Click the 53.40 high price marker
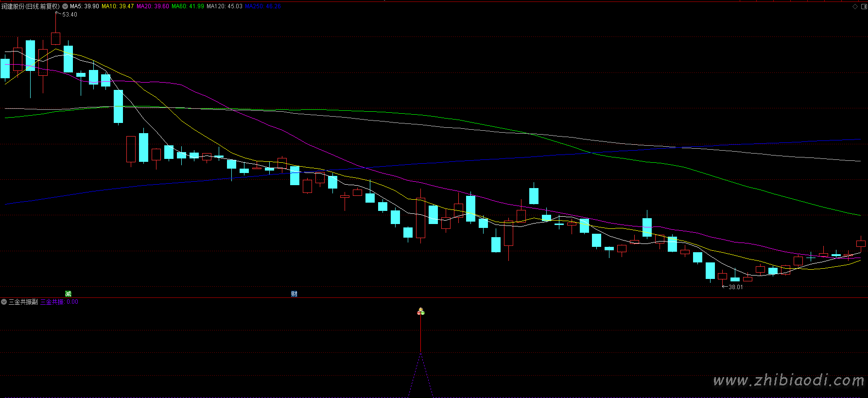 pyautogui.click(x=69, y=15)
